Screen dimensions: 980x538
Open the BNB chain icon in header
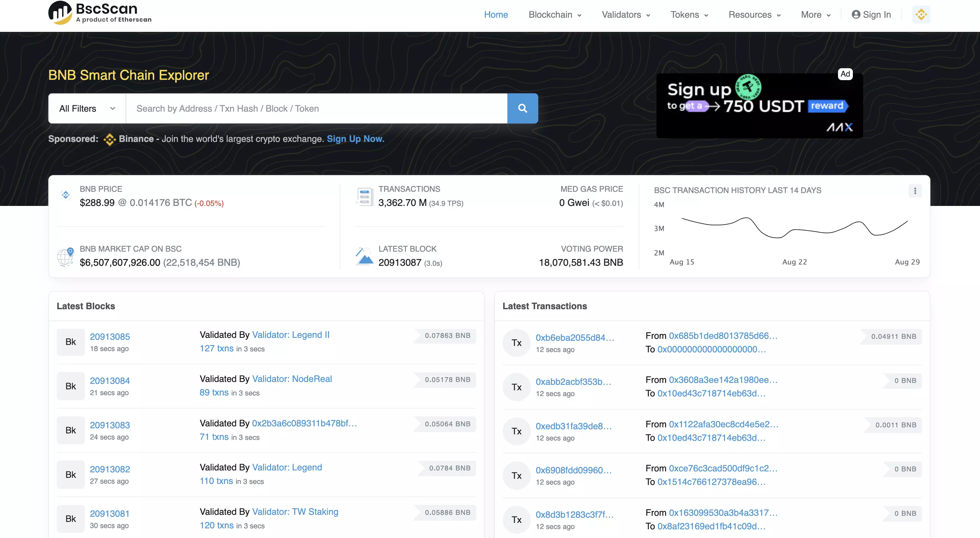(921, 14)
